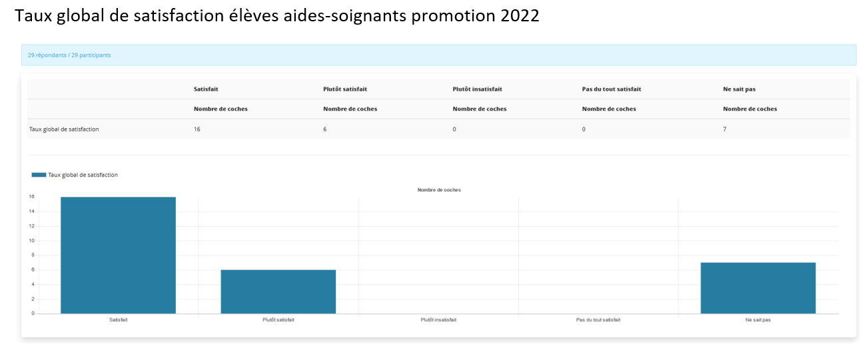Select the 'Pas du tout satisfait' column header

(x=612, y=89)
